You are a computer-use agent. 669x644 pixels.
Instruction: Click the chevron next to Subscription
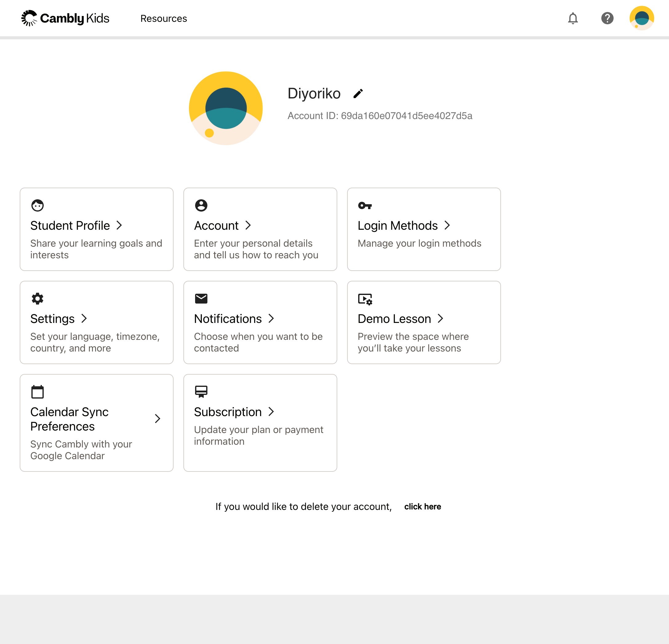271,412
